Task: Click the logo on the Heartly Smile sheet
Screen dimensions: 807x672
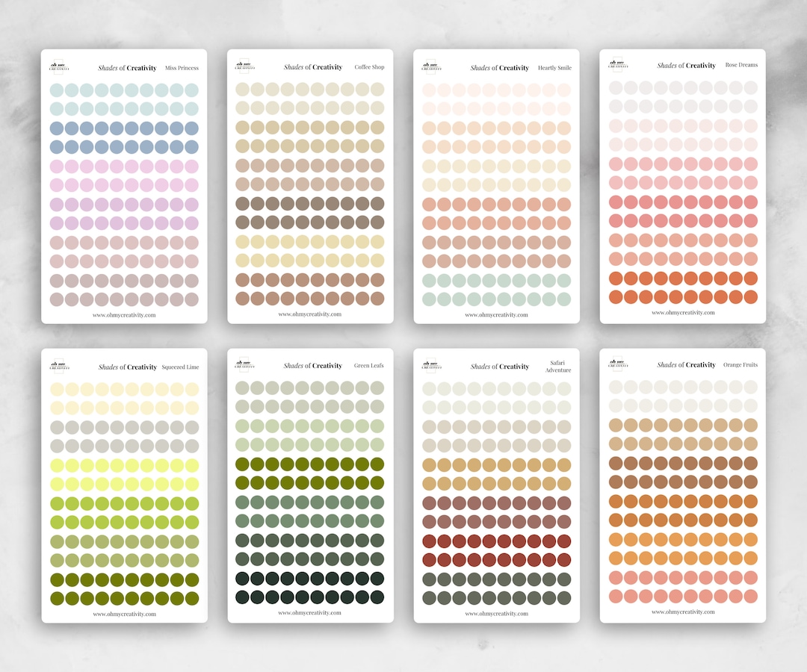Action: pyautogui.click(x=431, y=67)
